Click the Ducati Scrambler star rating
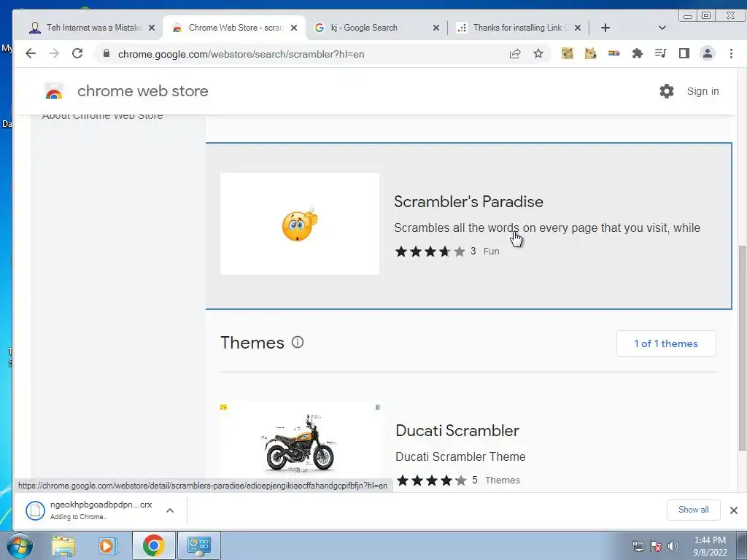Screen dimensions: 747x560 pyautogui.click(x=431, y=480)
